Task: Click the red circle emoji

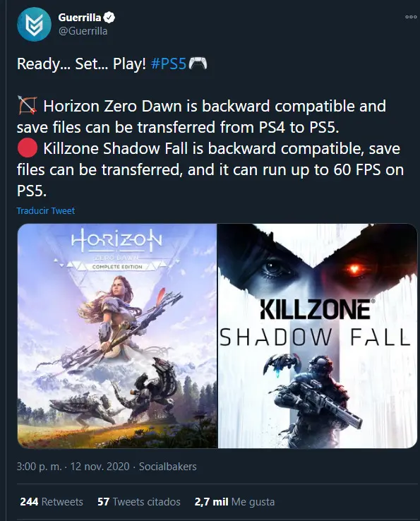Action: [x=28, y=148]
